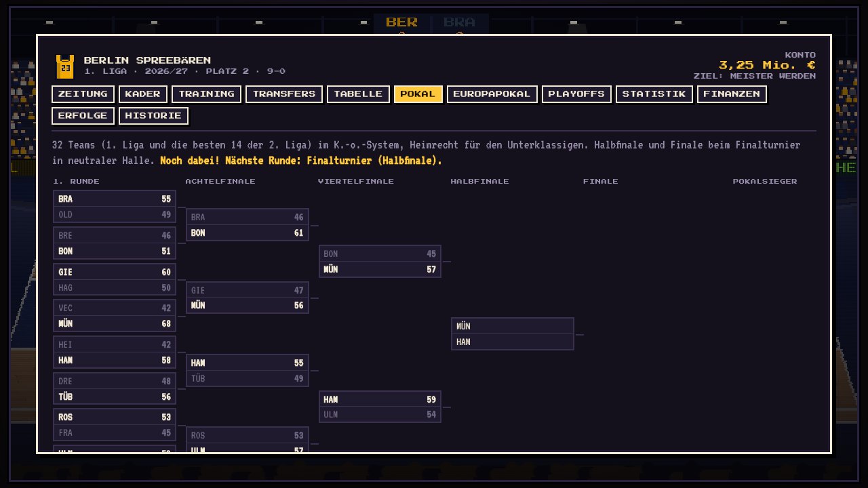Select Achtelfinale BON 61 row
This screenshot has height=488, width=868.
(x=248, y=233)
